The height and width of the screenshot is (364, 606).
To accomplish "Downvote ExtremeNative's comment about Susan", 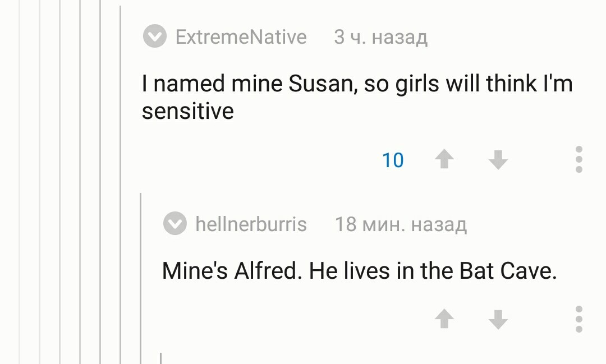I will tap(498, 160).
